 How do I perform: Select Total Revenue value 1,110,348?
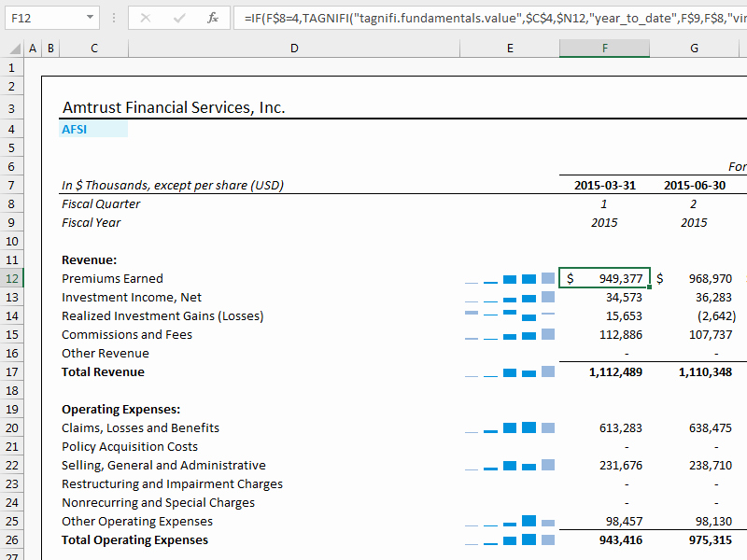pos(705,371)
